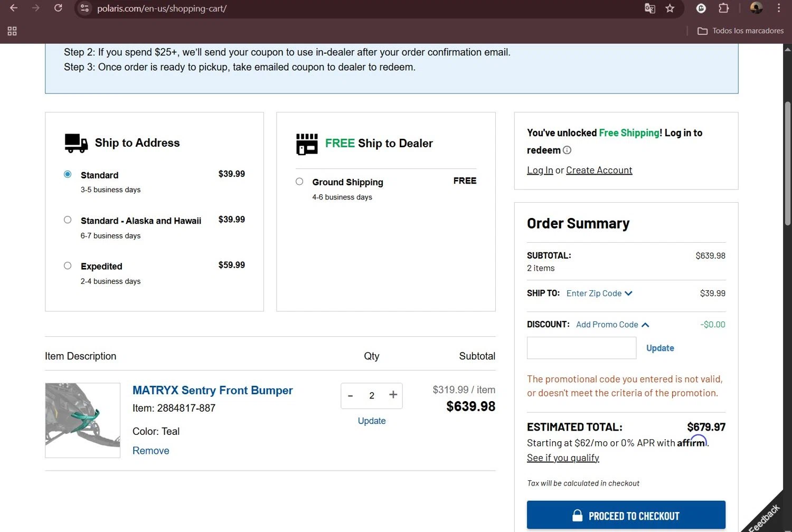The image size is (792, 532).
Task: Open Todos los marcadores folder
Action: pyautogui.click(x=741, y=31)
